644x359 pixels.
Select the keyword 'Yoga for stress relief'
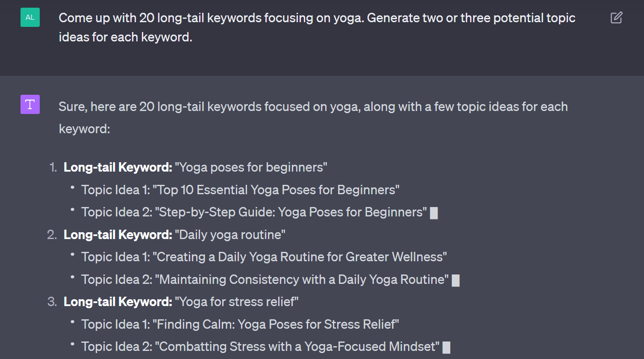(x=237, y=301)
